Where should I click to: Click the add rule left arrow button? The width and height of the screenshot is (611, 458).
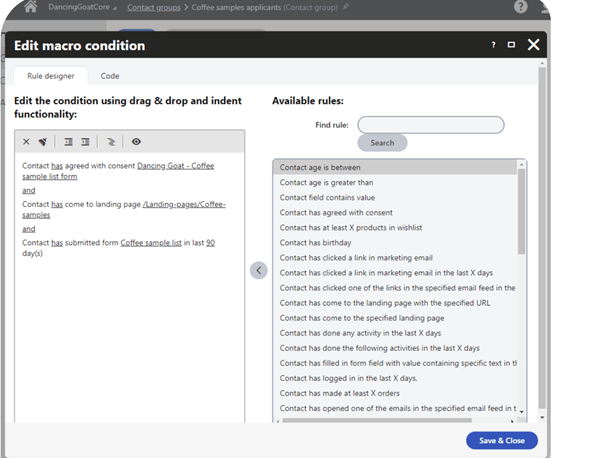[x=259, y=270]
